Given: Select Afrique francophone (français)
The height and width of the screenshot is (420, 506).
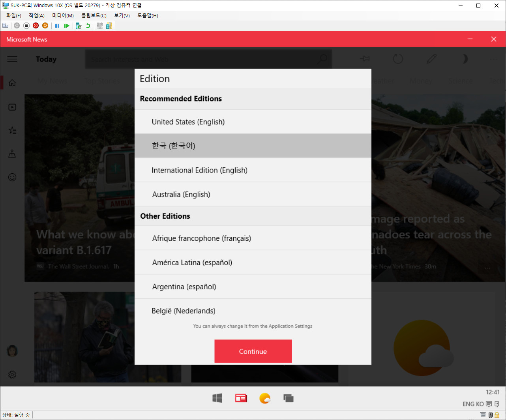Looking at the screenshot, I should coord(253,238).
